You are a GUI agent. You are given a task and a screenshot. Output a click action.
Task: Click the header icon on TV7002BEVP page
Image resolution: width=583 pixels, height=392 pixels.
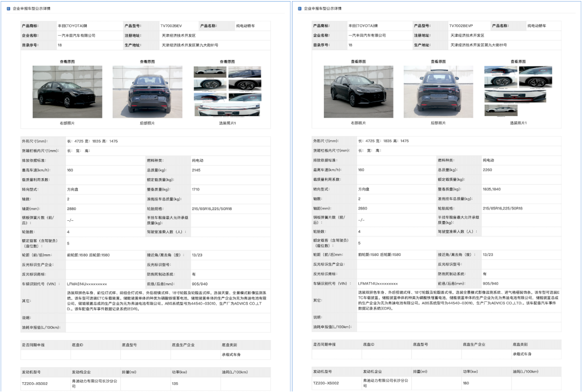300,9
